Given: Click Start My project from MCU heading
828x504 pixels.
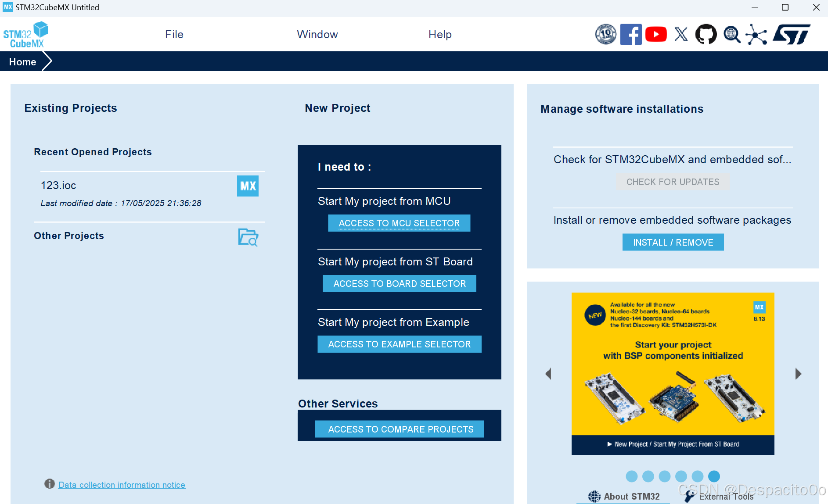Looking at the screenshot, I should [x=384, y=201].
